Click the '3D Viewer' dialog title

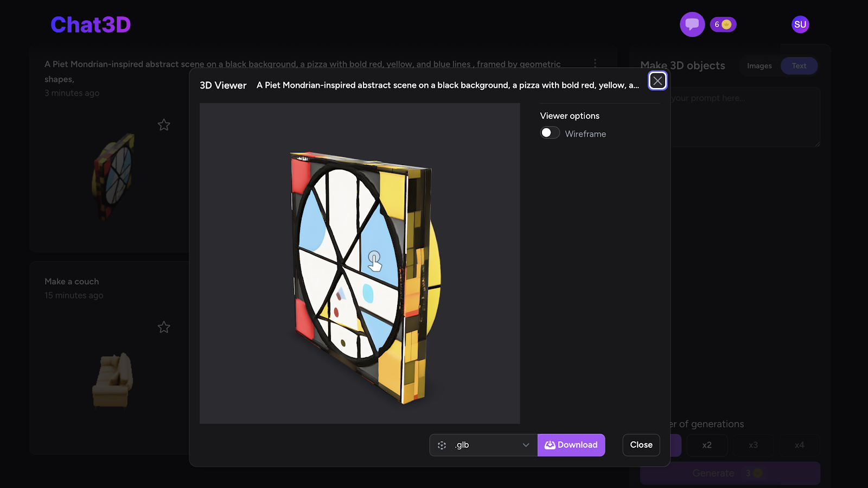223,85
